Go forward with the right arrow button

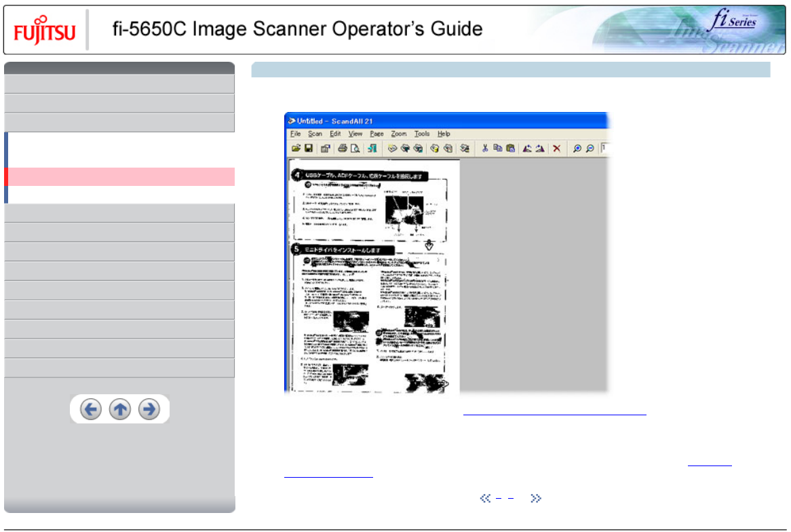[x=149, y=409]
